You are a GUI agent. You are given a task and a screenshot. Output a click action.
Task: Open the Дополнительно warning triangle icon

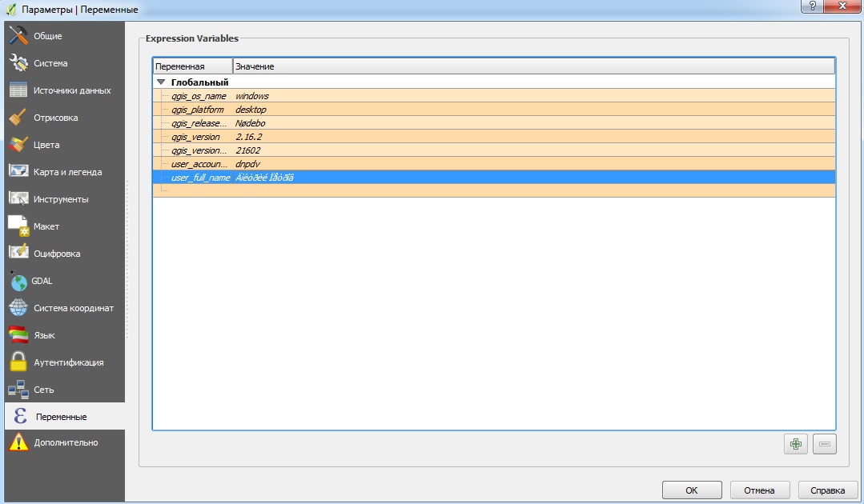coord(18,442)
